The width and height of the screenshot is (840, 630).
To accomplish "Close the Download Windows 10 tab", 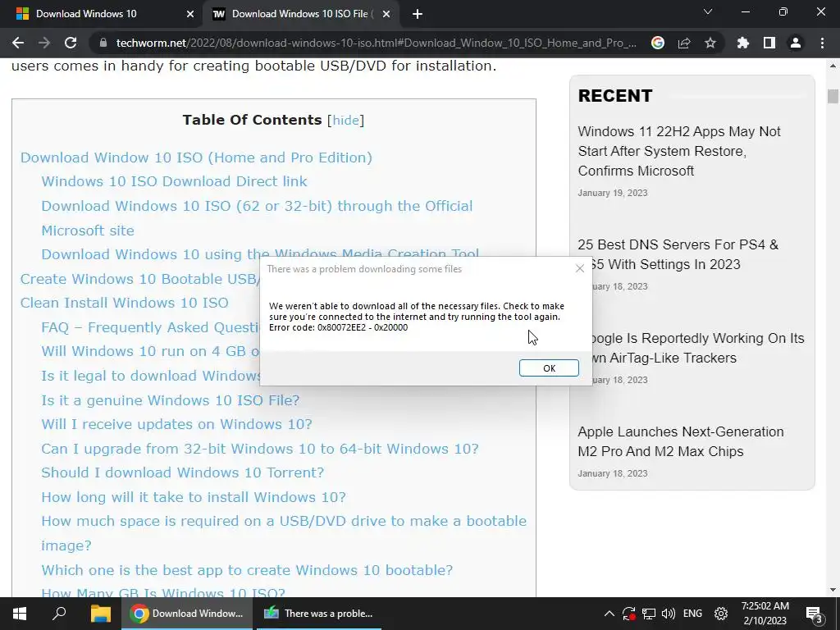I will pos(190,14).
